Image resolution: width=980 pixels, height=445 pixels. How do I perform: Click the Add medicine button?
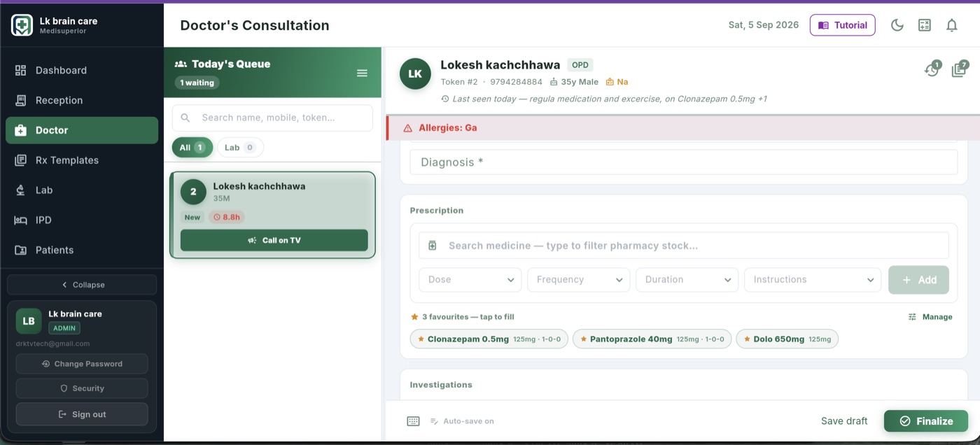pyautogui.click(x=918, y=280)
